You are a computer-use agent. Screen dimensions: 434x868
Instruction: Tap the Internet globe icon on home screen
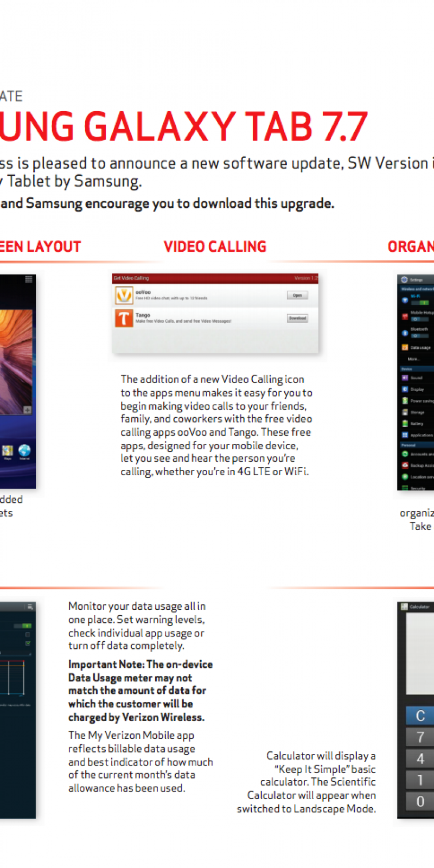click(24, 451)
